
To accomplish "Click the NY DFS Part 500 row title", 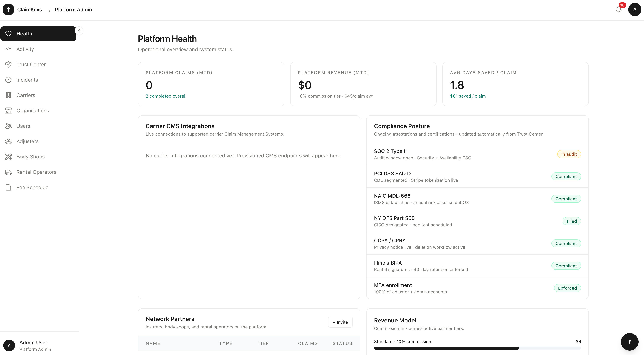I will click(394, 218).
